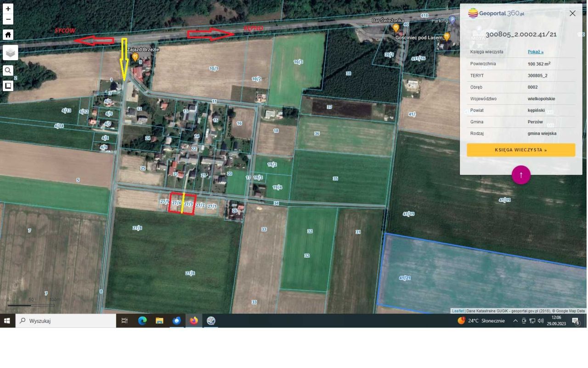The image size is (588, 368).
Task: Click the parcel title 300805_2.0002.41/21
Action: click(521, 34)
